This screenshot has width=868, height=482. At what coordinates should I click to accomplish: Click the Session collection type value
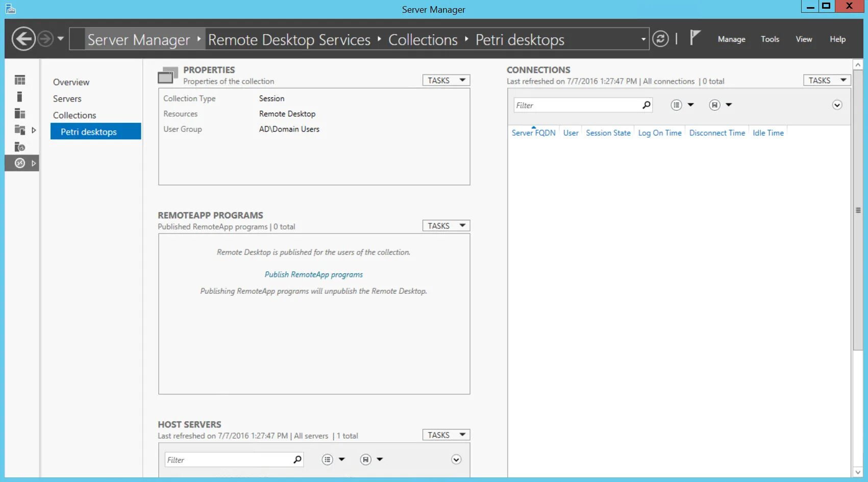pyautogui.click(x=271, y=98)
